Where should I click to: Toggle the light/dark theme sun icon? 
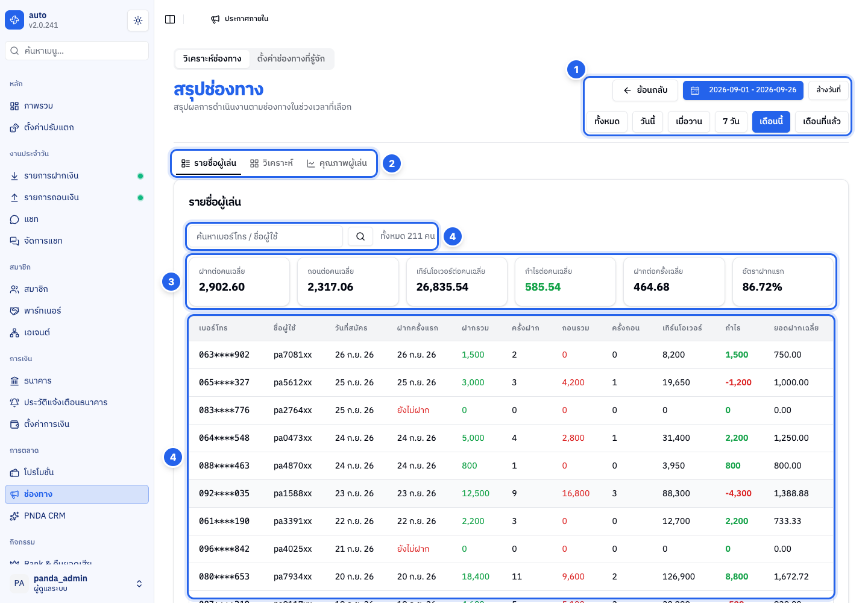coord(138,21)
